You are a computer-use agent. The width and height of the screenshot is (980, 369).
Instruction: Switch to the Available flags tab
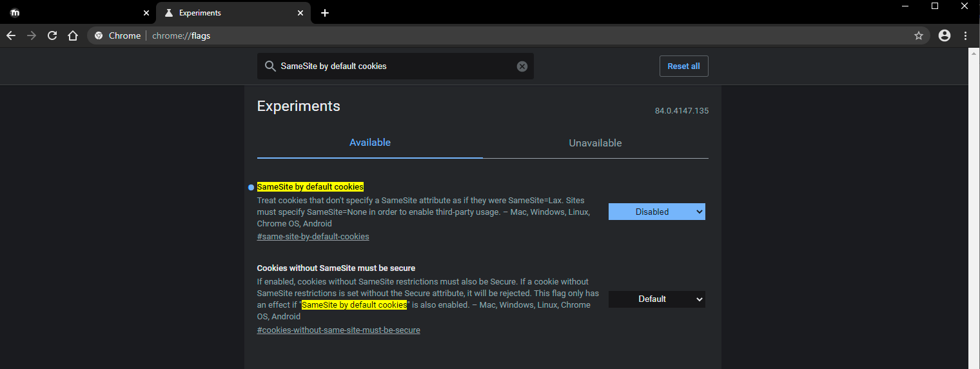point(369,143)
